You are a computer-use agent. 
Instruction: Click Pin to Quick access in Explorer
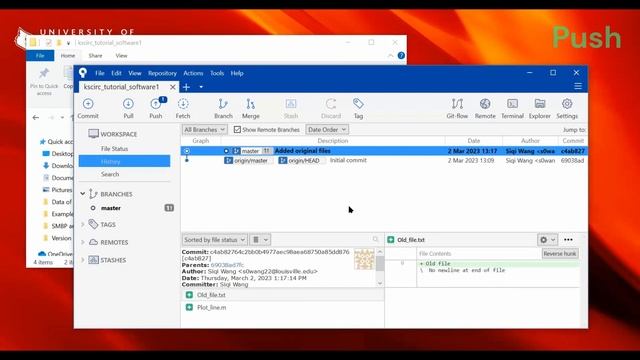[44, 82]
